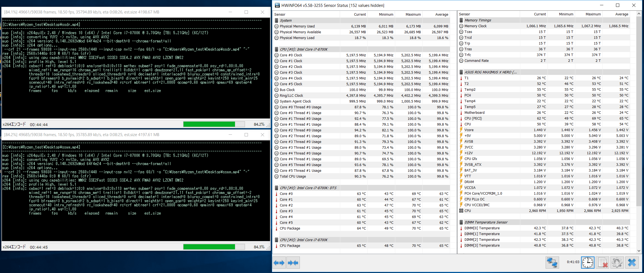Maximize the ssaw.mp4 encoding window
The image size is (644, 273).
246,135
